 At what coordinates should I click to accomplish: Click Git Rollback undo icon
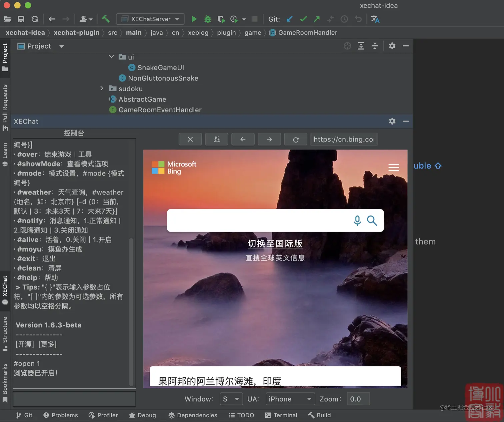[x=358, y=19]
